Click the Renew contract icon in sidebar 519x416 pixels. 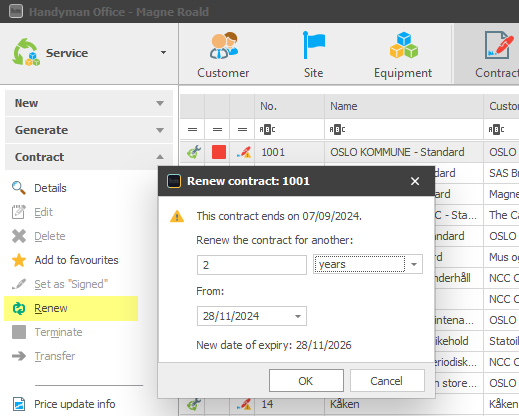tap(19, 308)
